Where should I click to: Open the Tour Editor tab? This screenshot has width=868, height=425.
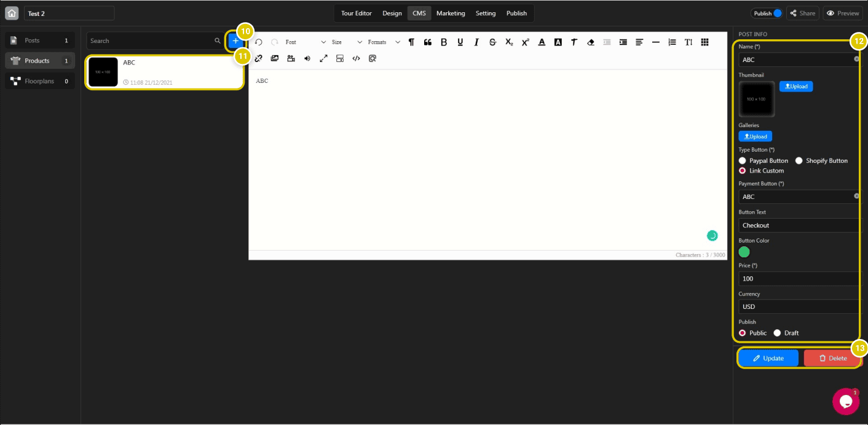click(x=356, y=13)
